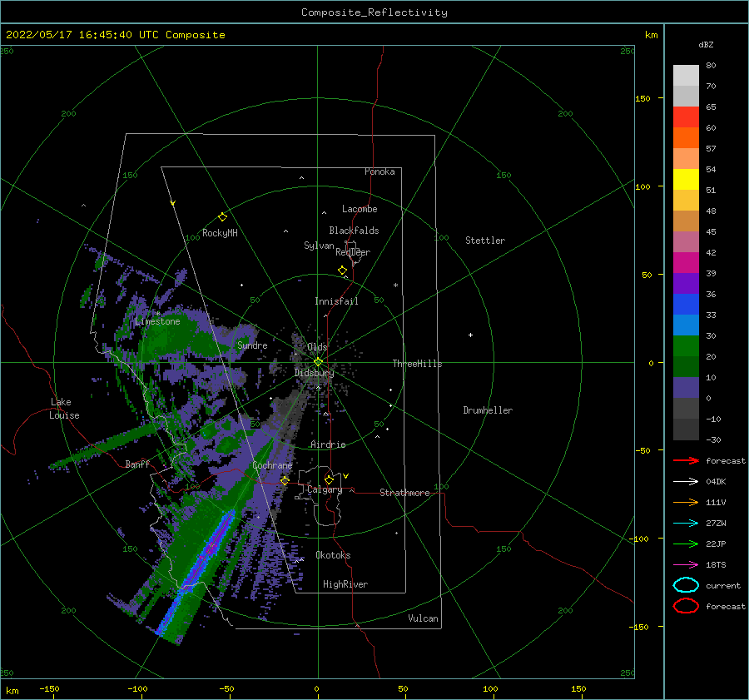Click the Didsbury town label
Viewport: 749px width, 700px height.
[x=315, y=373]
